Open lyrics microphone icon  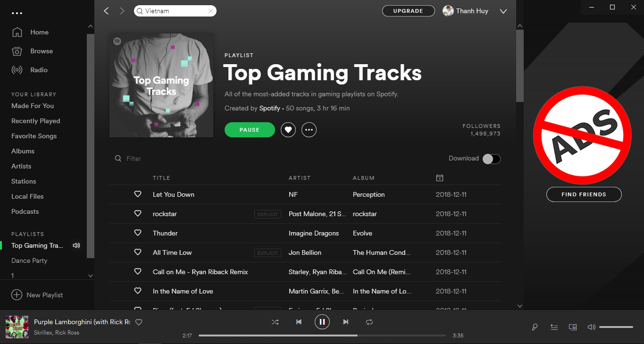tap(535, 327)
